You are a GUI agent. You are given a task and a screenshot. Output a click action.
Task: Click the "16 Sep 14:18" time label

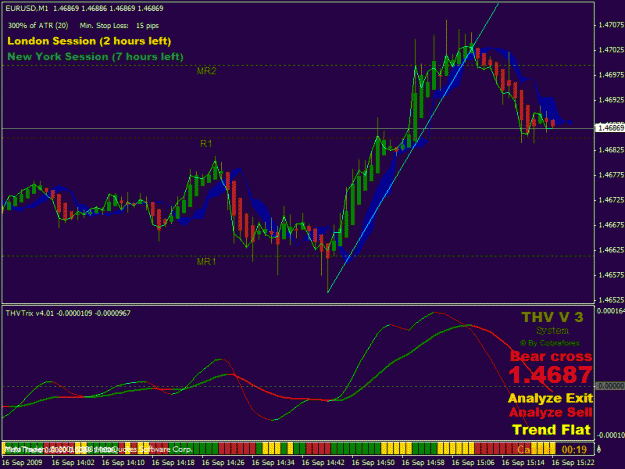[x=173, y=463]
